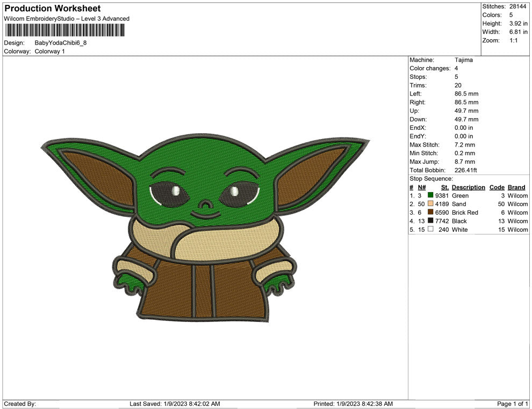The image size is (532, 409).
Task: Sort by the Code column header
Action: coord(497,187)
